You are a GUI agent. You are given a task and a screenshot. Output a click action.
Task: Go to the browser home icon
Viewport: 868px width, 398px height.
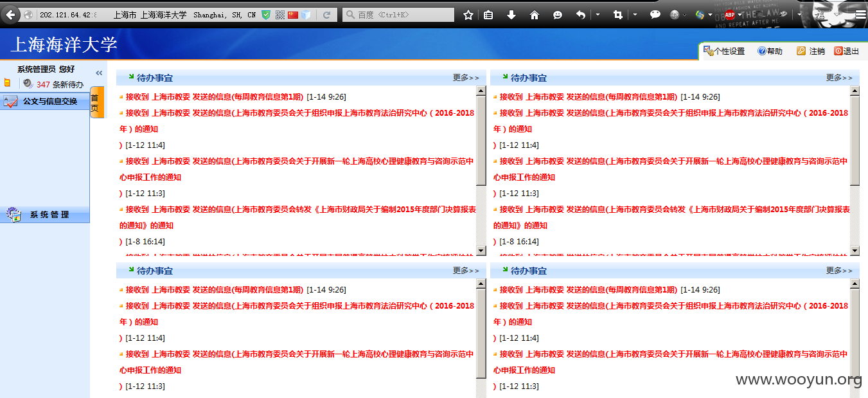[535, 15]
